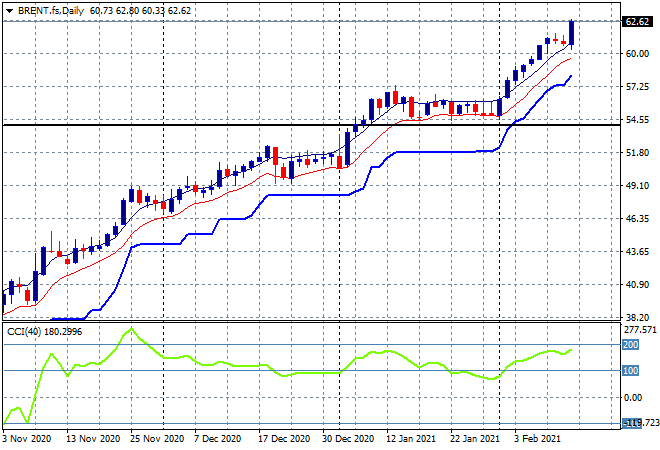Viewport: 660px width, 450px height.
Task: Click the 12 Jan 2021 date label
Action: 411,439
